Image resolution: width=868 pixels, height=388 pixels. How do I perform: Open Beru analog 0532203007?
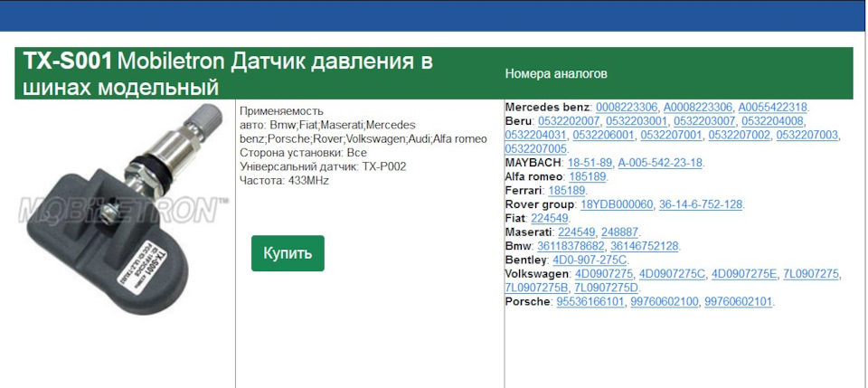click(704, 121)
